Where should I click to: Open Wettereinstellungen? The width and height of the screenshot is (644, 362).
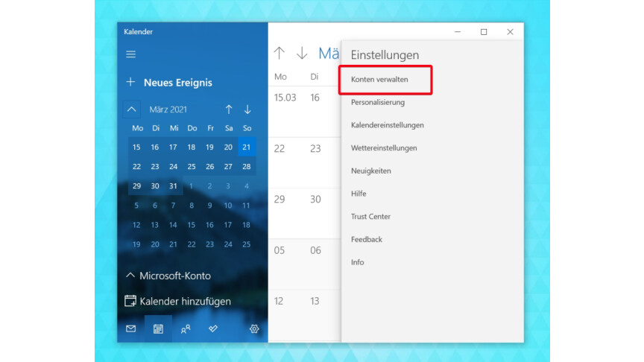[384, 147]
